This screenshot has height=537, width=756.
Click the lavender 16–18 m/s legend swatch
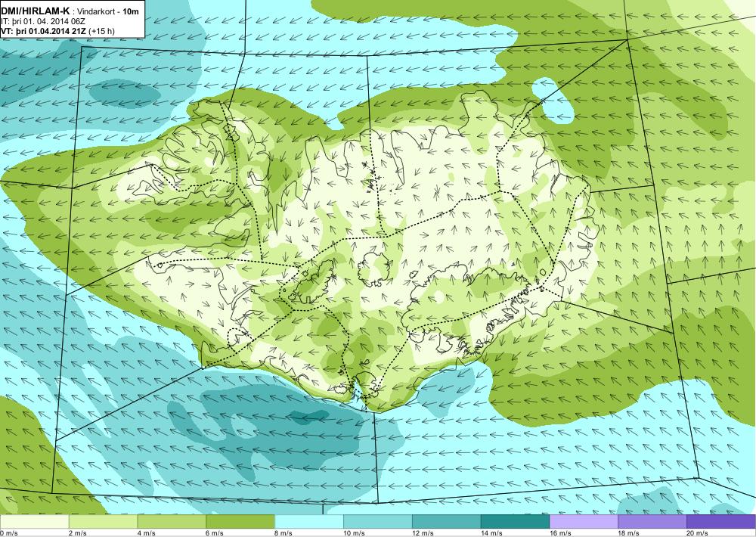pos(584,522)
